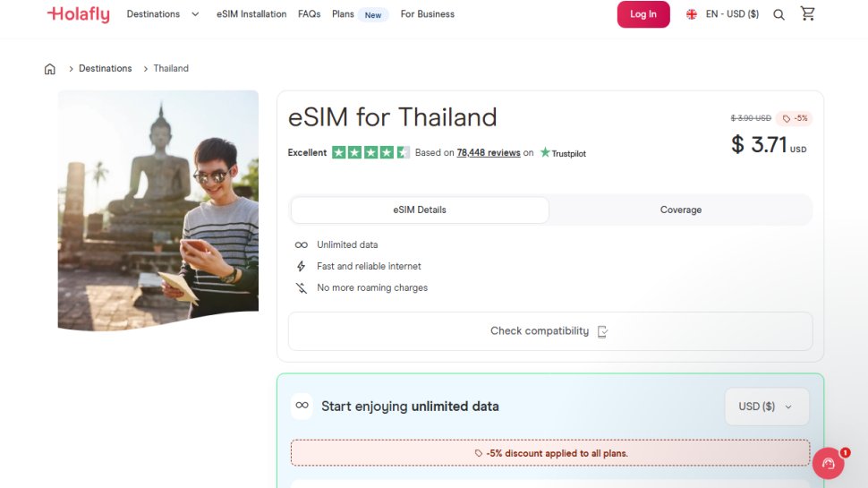Click the UK flag language icon

(x=692, y=14)
